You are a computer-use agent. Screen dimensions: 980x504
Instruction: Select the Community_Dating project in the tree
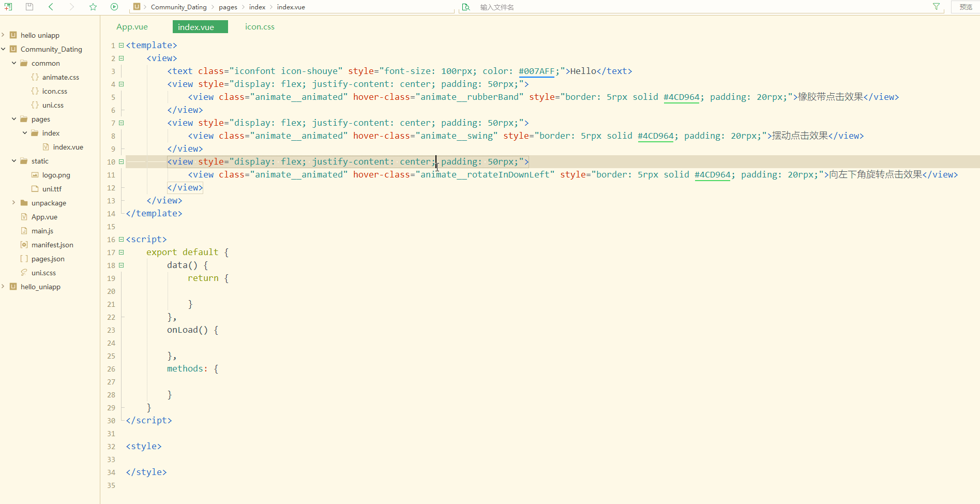[51, 49]
